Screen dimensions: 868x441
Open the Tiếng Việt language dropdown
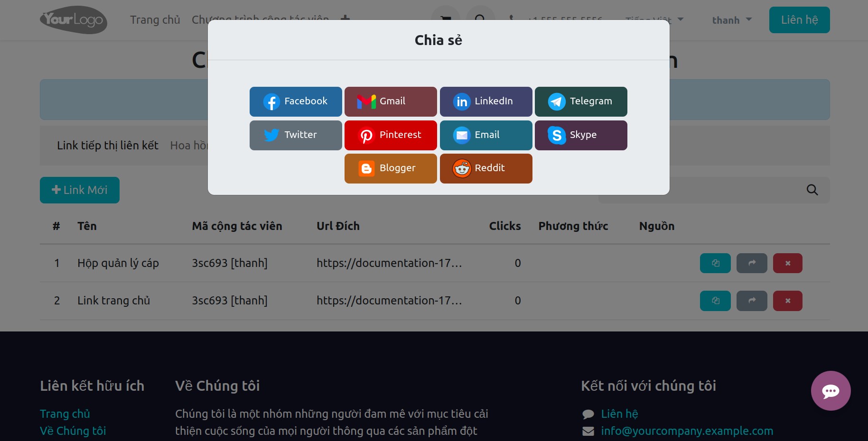point(655,19)
